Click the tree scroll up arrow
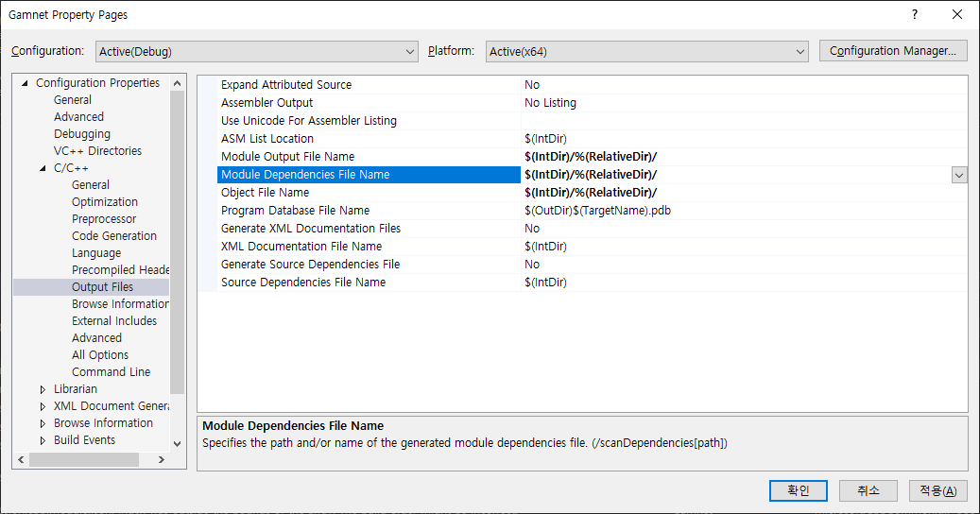Screen dimensions: 980x514 178,83
